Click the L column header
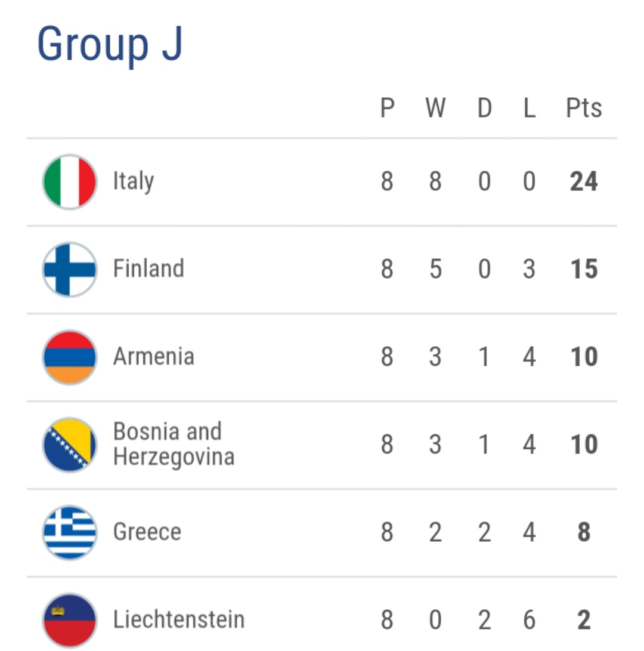 [x=529, y=109]
